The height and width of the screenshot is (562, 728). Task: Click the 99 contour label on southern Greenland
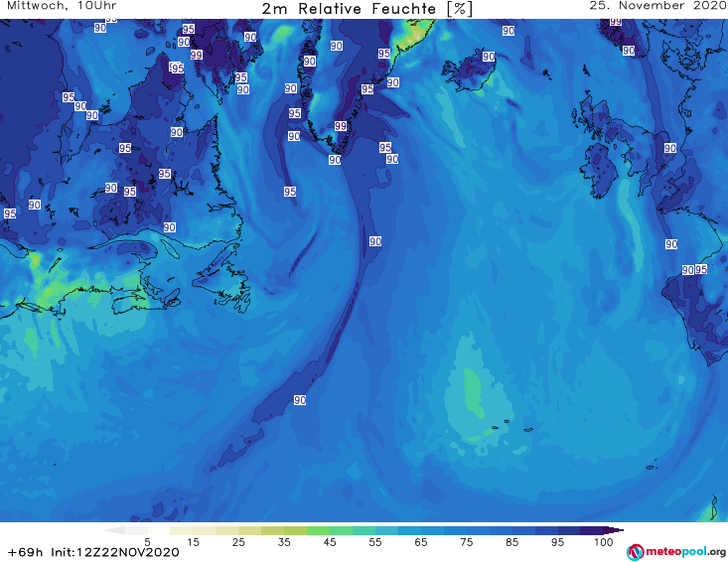click(x=341, y=126)
